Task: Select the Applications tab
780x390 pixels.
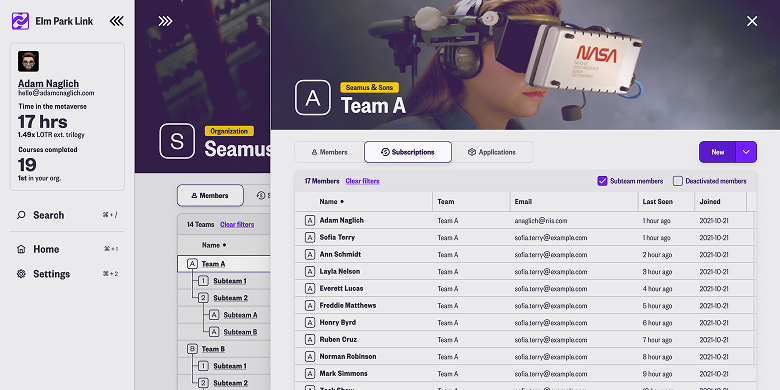Action: click(x=492, y=152)
